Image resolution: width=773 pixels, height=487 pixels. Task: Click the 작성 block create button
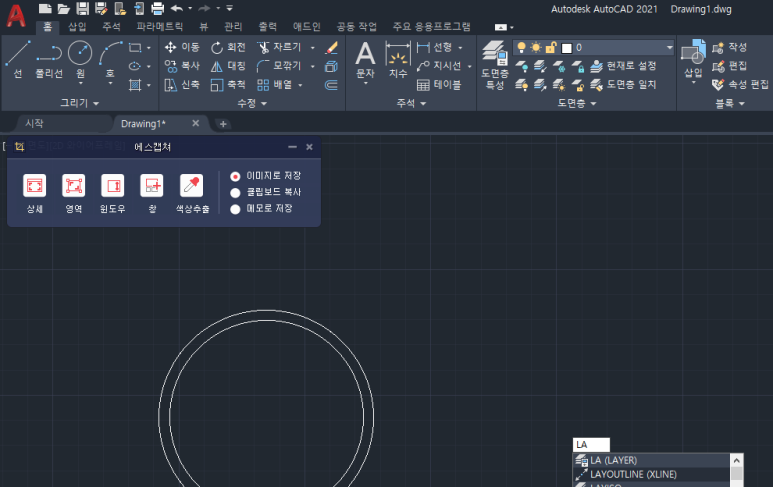pos(730,47)
